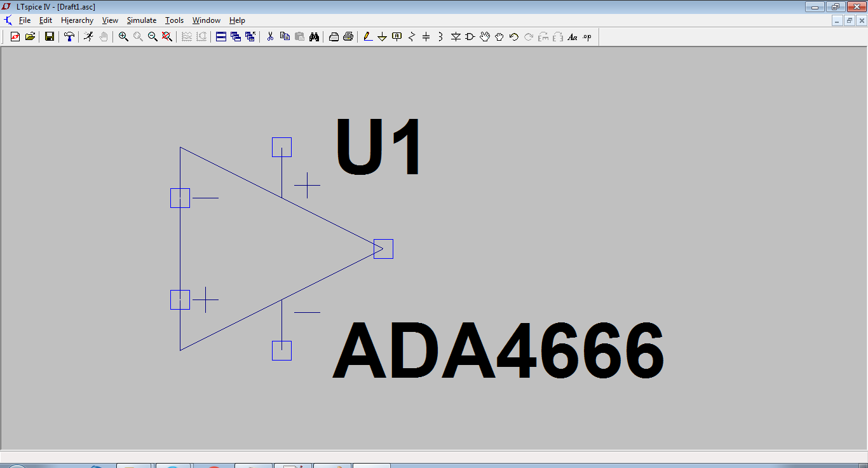Select the Draw Wire pencil tool

tap(368, 37)
